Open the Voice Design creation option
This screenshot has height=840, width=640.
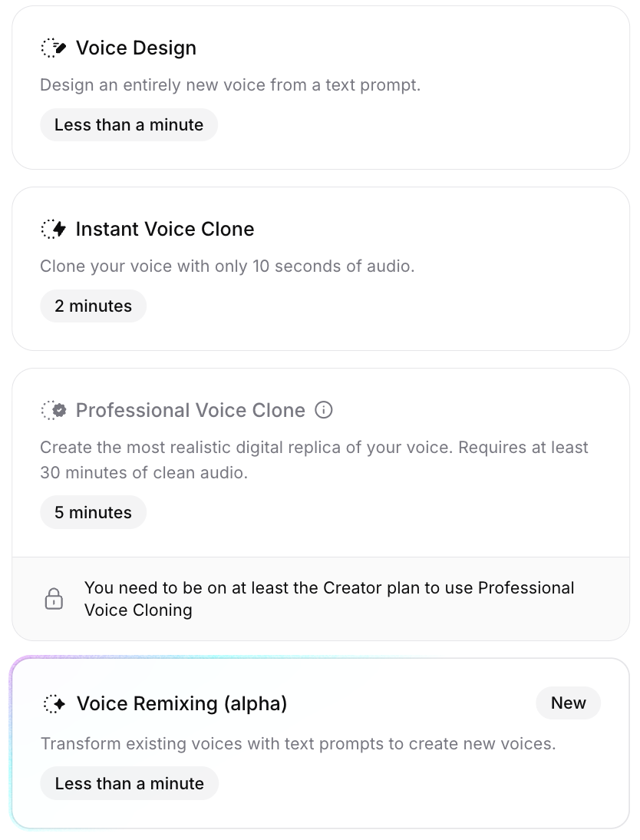[320, 86]
